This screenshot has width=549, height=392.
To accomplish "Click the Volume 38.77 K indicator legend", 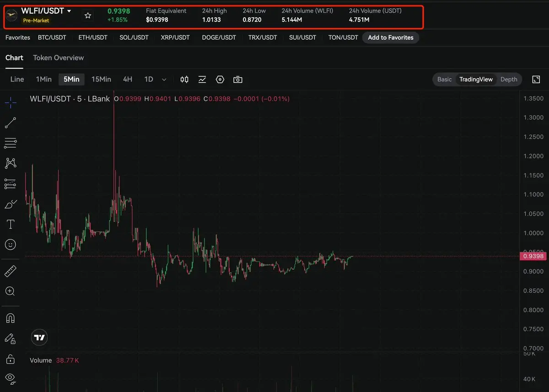I will [x=54, y=360].
